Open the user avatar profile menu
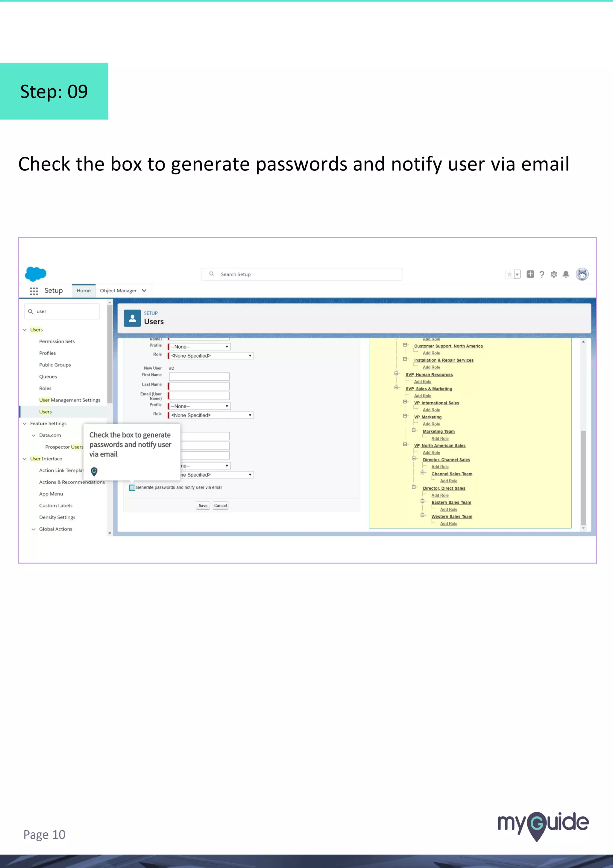This screenshot has height=868, width=613. click(x=582, y=274)
